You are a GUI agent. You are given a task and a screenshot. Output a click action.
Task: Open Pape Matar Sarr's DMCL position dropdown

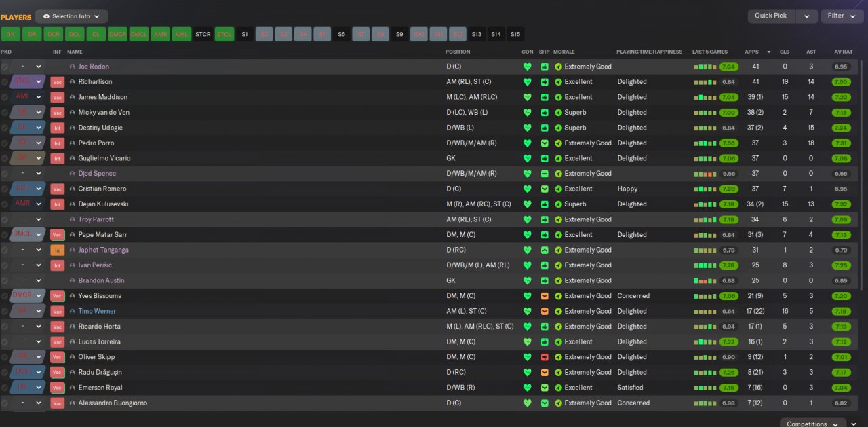coord(28,235)
